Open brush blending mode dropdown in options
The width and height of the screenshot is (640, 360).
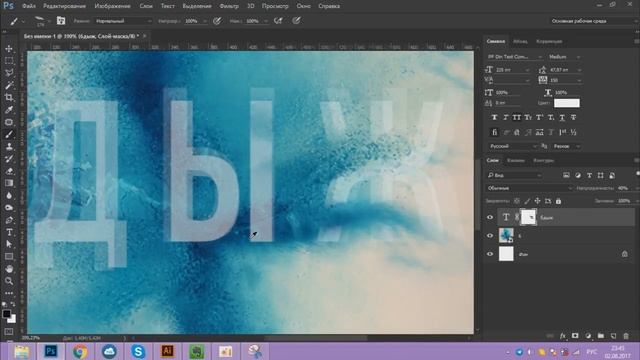point(123,21)
